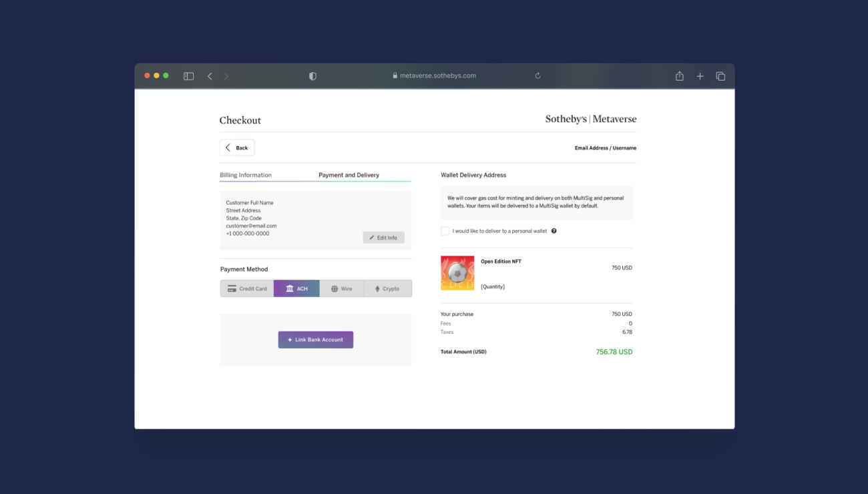Switch to the Billing Information tab
The width and height of the screenshot is (868, 494).
[246, 175]
